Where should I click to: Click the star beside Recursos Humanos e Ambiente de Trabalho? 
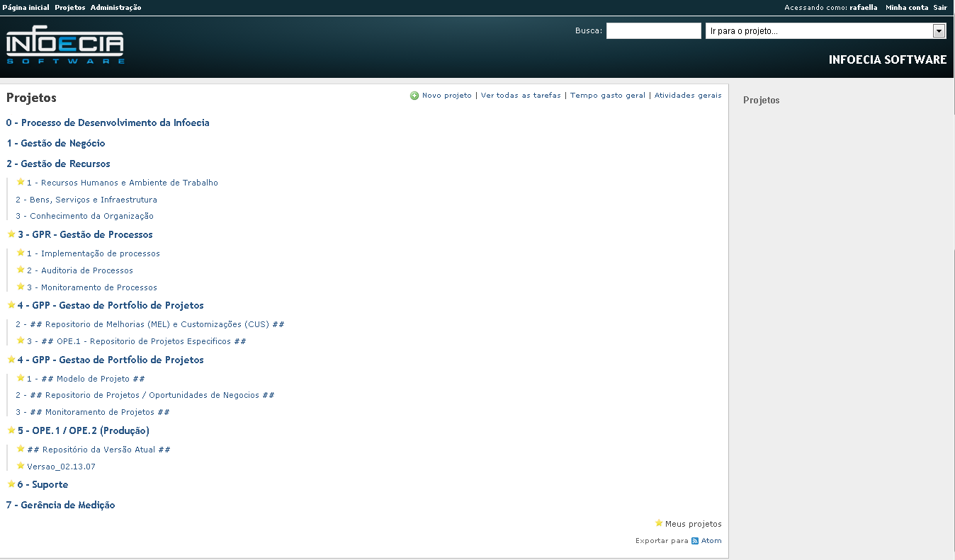[x=21, y=182]
